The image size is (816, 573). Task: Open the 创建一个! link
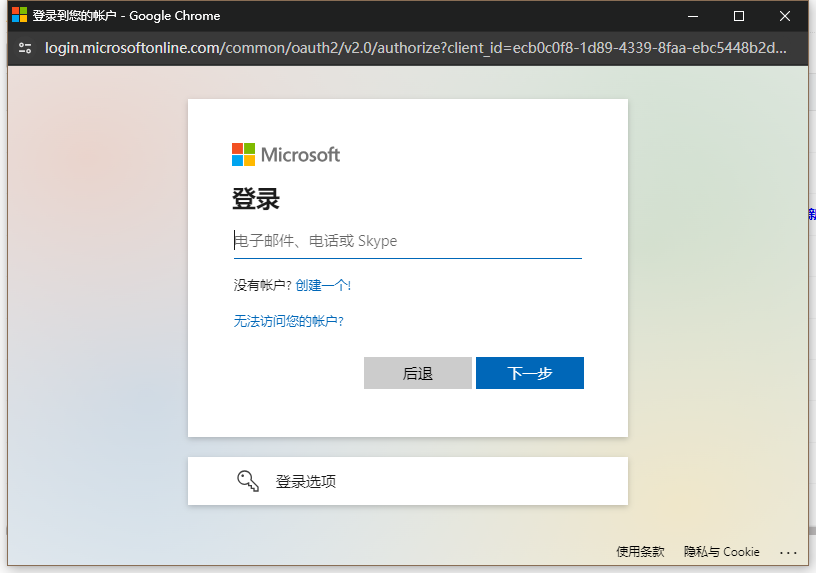coord(323,285)
